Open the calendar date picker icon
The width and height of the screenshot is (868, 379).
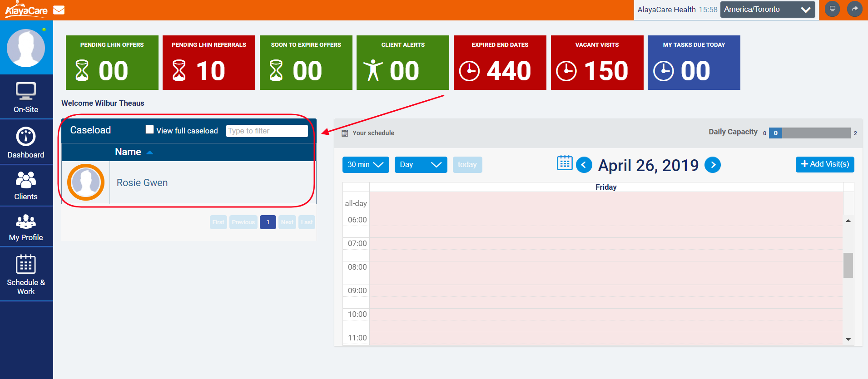point(565,163)
